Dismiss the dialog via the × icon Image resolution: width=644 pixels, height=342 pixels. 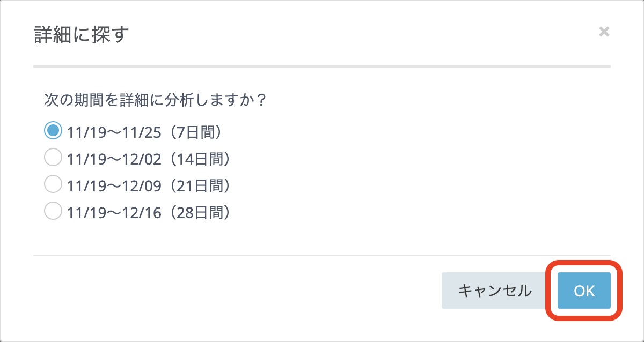[x=605, y=32]
